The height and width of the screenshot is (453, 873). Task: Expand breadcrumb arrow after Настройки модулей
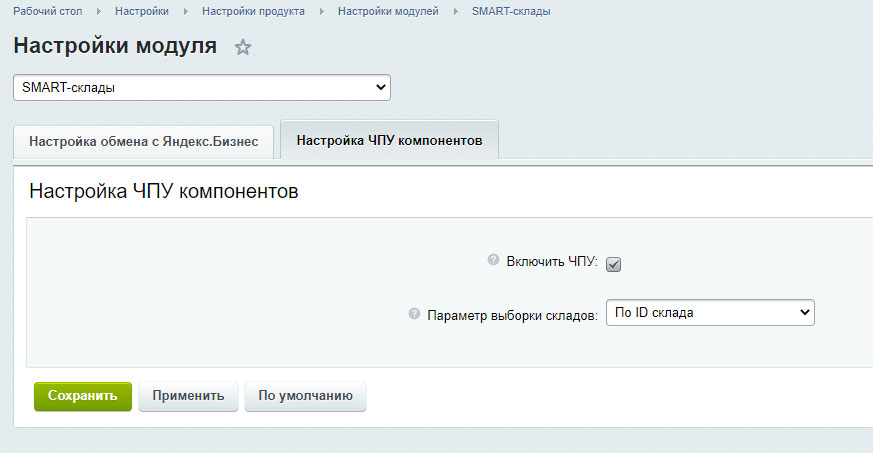tap(455, 11)
